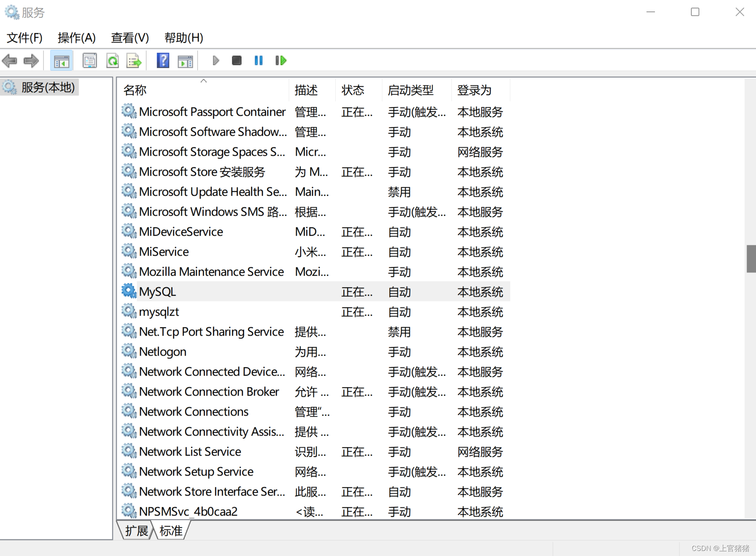Switch to the 扩展 tab
The height and width of the screenshot is (556, 756).
coord(137,531)
